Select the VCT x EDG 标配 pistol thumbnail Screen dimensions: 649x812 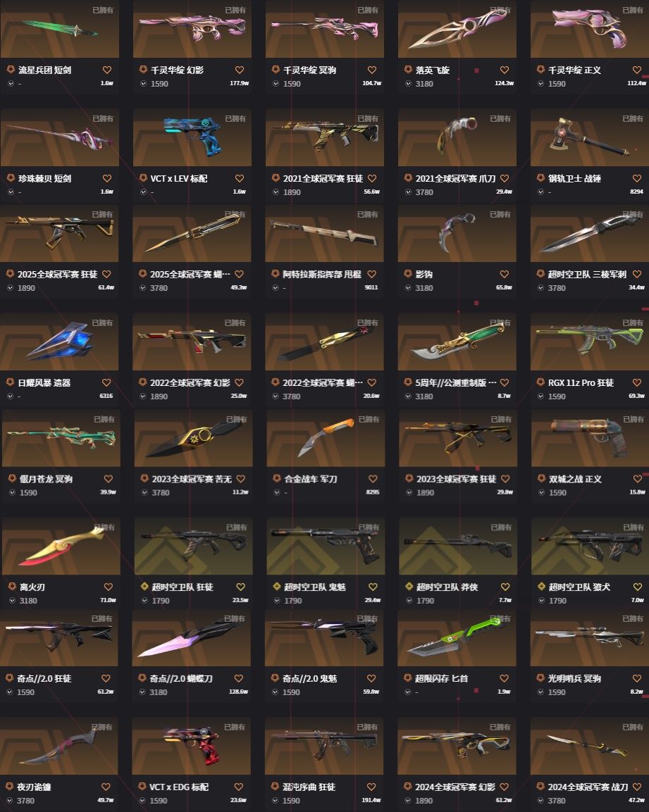(191, 746)
